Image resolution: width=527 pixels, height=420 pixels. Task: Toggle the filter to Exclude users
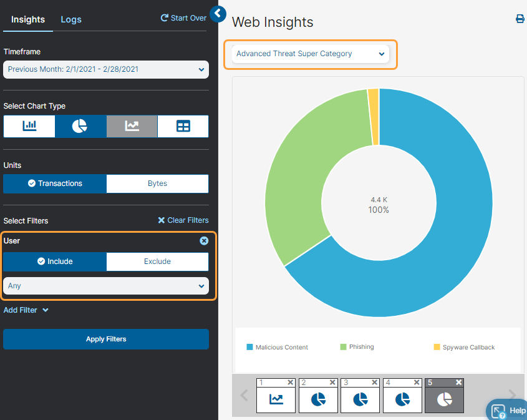(157, 261)
